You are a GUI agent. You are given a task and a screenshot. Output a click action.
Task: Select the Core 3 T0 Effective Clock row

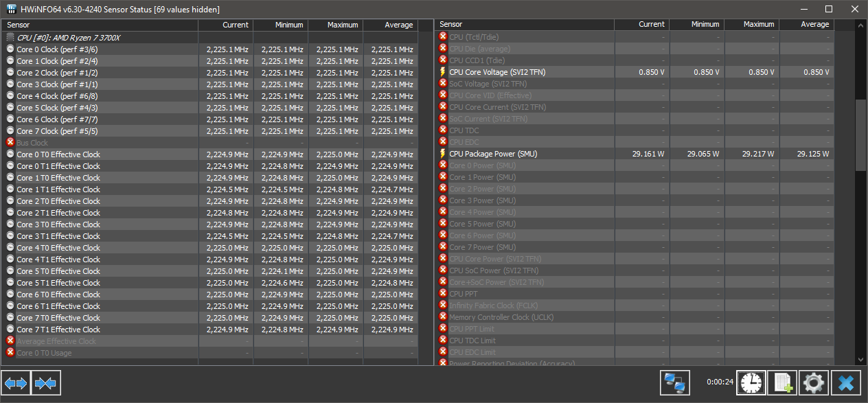coord(209,224)
